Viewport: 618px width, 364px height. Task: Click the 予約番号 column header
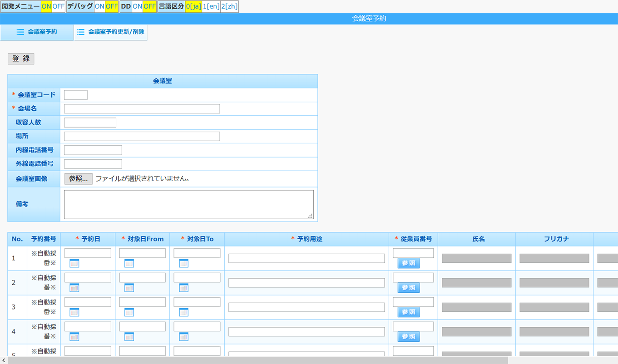(x=44, y=239)
